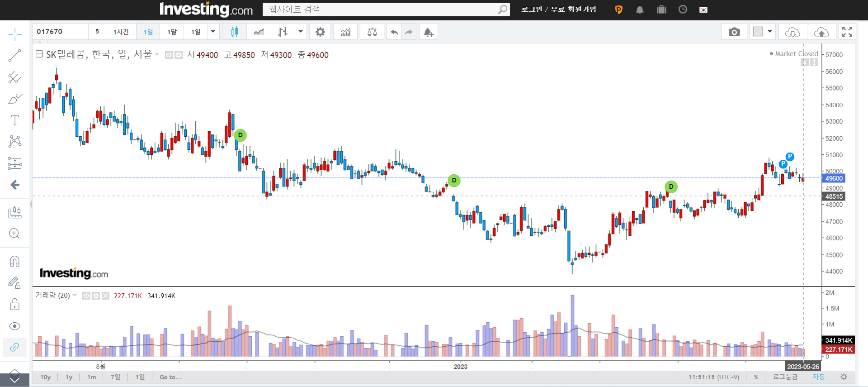
Task: Redo the last chart action
Action: 409,32
